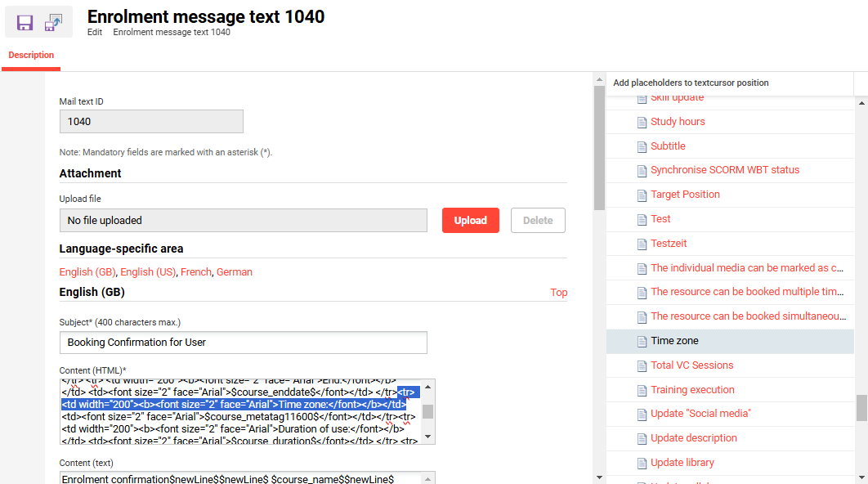868x484 pixels.
Task: Follow the Top link beside English (GB)
Action: (558, 293)
